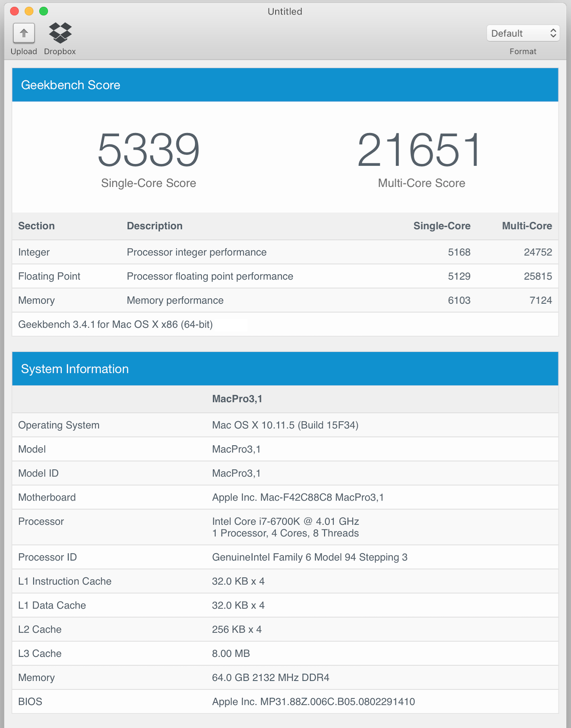Click Floating Point single-core value 5129
Viewport: 571px width, 728px height.
459,276
